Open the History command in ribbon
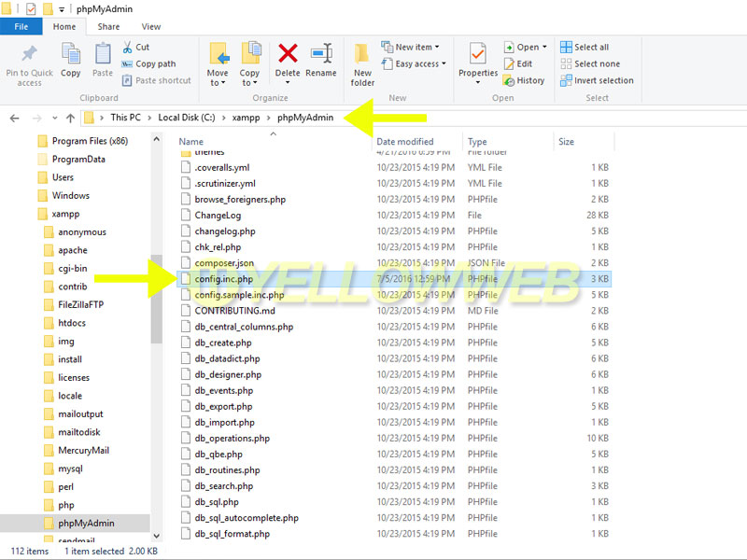Screen dimensions: 747x560 click(523, 80)
